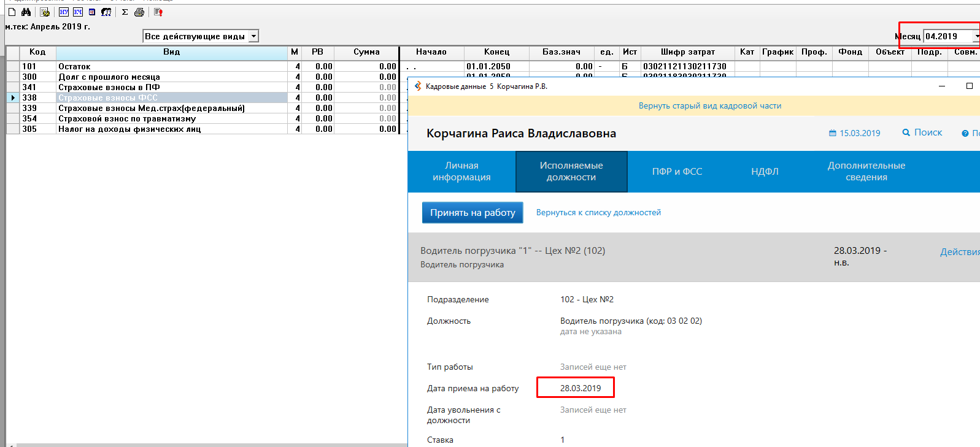Screen dimensions: 980x447
Task: Click the НУ toolbar icon
Action: pos(64,12)
